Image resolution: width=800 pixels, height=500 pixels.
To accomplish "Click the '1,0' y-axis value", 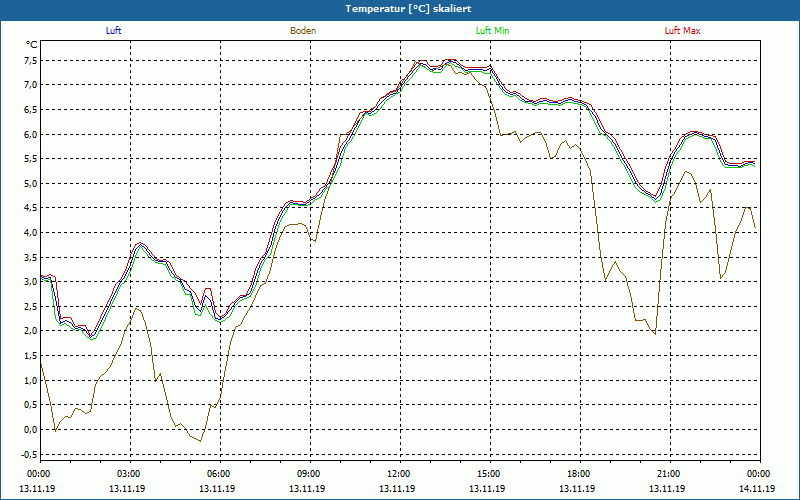I will (x=31, y=380).
